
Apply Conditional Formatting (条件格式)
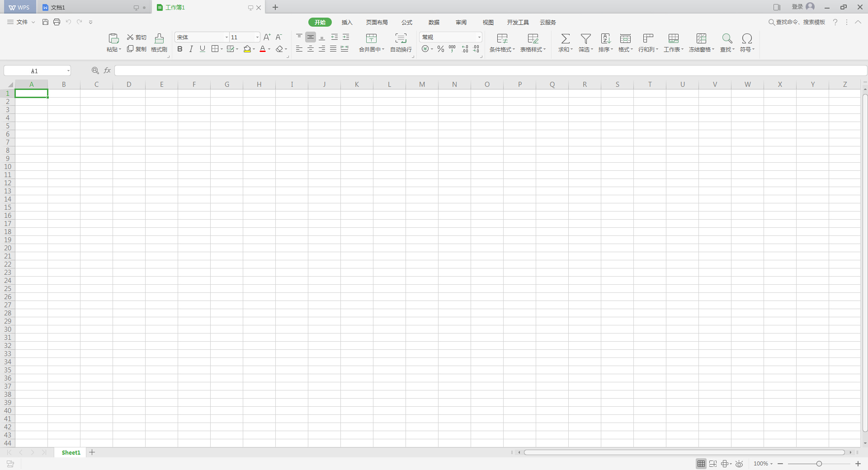click(x=501, y=42)
